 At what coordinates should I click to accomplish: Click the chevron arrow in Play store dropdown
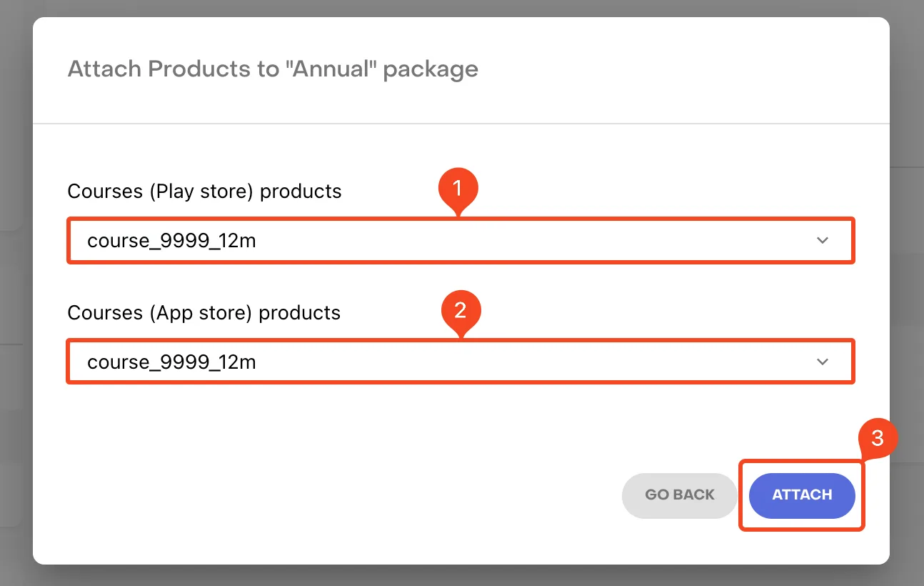coord(823,241)
